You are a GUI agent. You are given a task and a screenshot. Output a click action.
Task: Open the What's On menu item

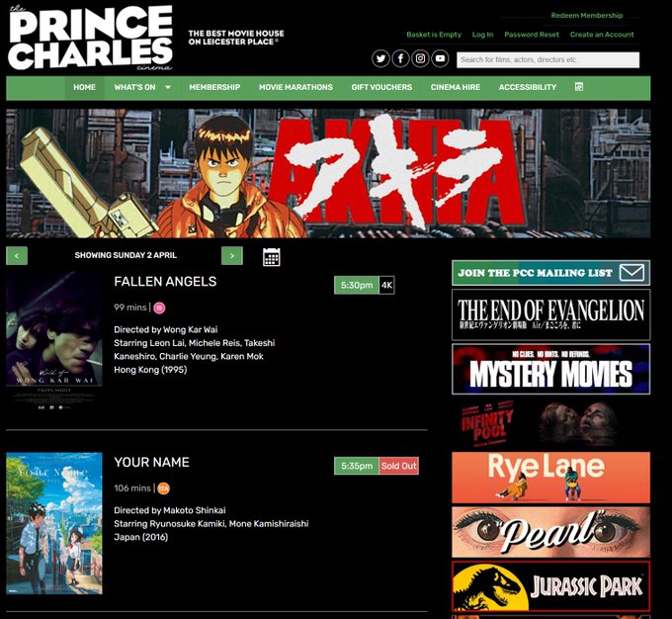(134, 87)
